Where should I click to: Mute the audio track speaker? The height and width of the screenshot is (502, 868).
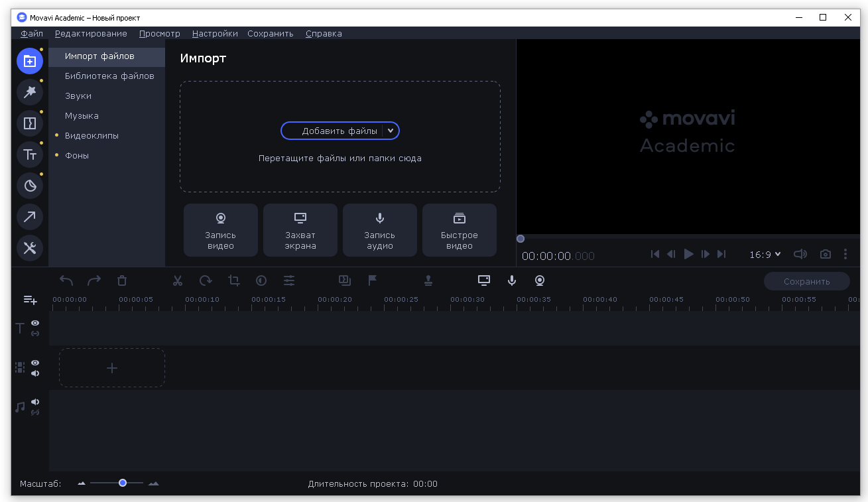35,402
